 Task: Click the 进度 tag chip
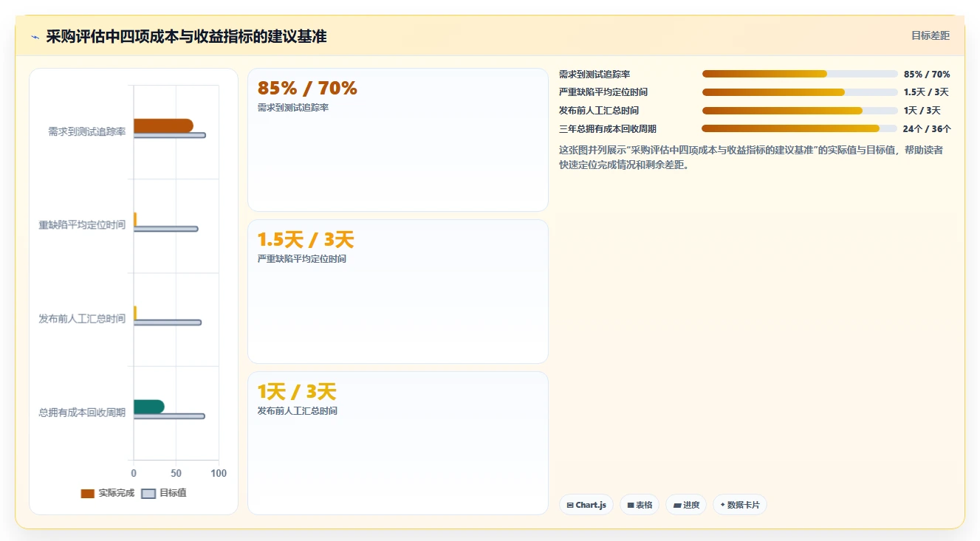tap(686, 505)
